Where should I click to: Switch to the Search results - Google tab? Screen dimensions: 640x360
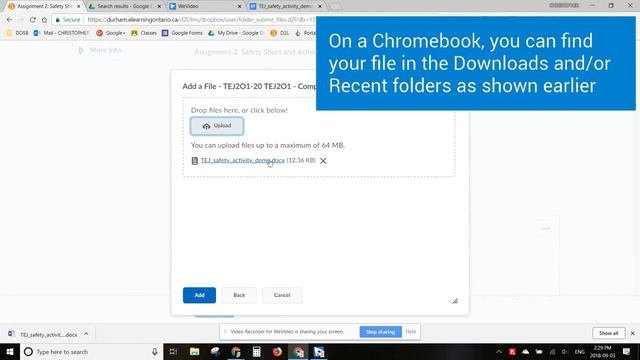click(x=123, y=6)
